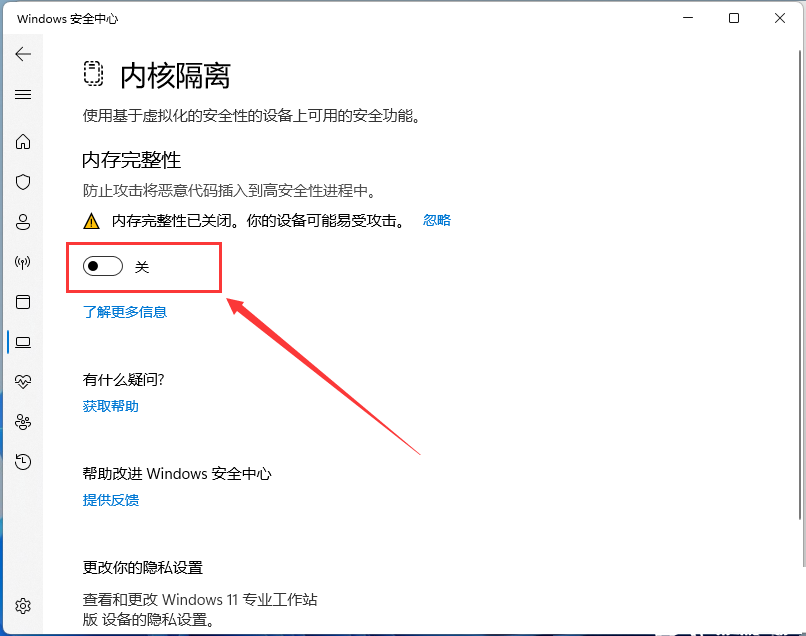Click 提供反馈 to give feedback
Image resolution: width=806 pixels, height=636 pixels.
[110, 500]
